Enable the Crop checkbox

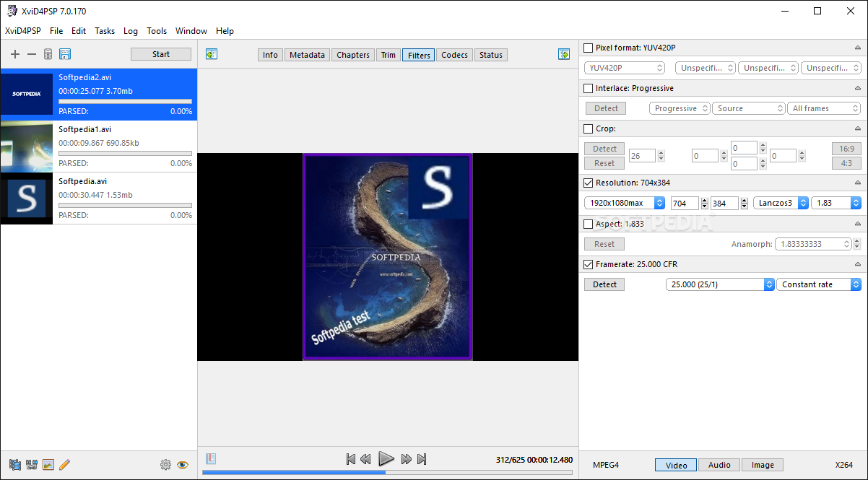(x=589, y=128)
